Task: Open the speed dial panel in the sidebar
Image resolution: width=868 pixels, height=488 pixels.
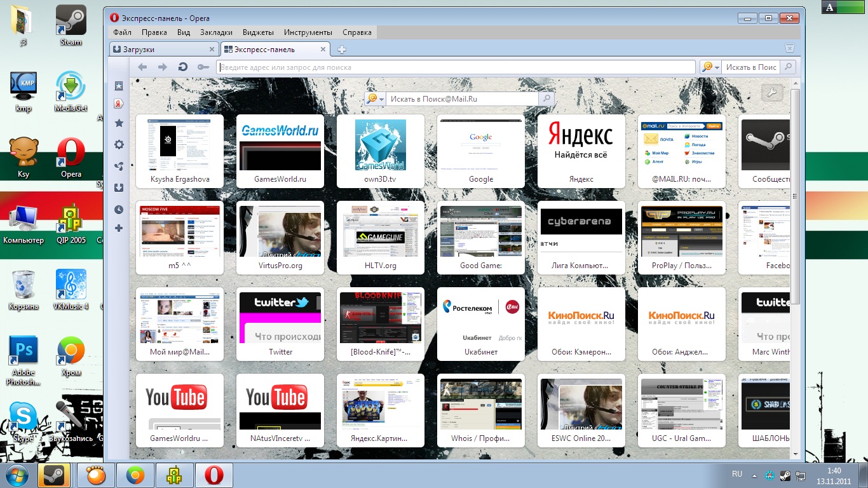Action: point(119,85)
